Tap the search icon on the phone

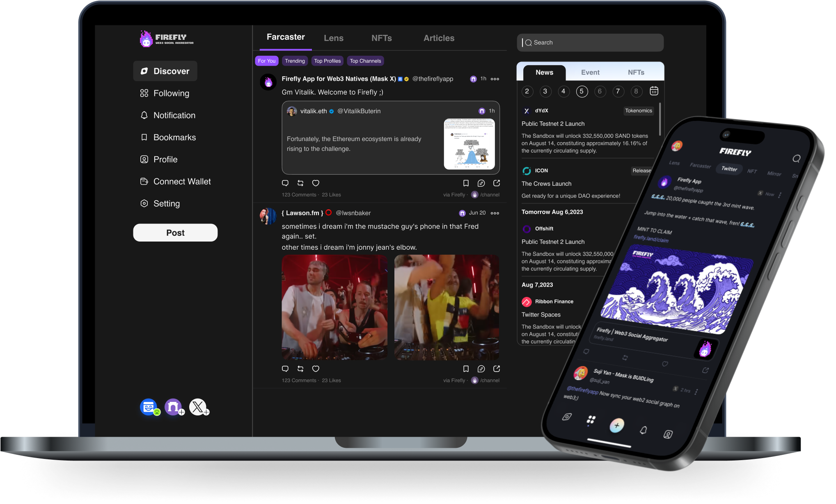[797, 159]
